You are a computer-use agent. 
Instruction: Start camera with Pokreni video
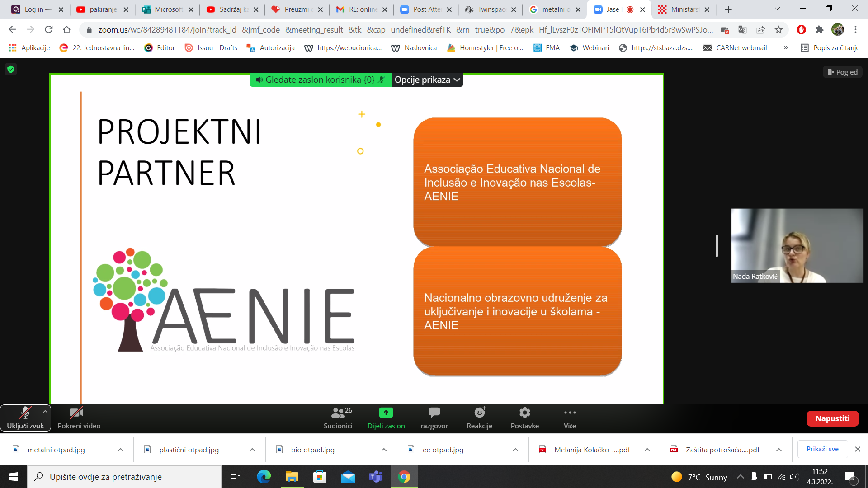pos(79,418)
